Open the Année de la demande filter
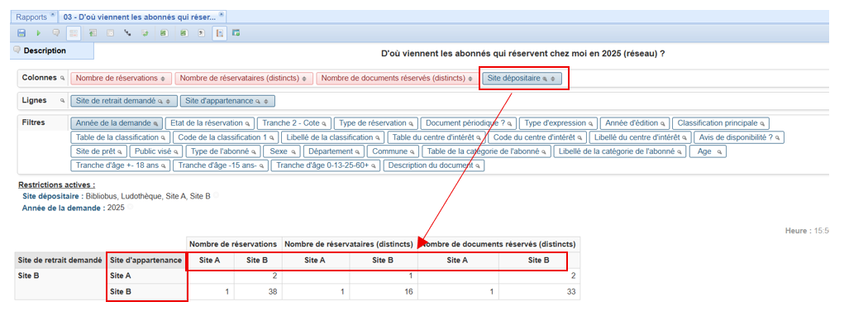This screenshot has height=321, width=868. pos(117,123)
